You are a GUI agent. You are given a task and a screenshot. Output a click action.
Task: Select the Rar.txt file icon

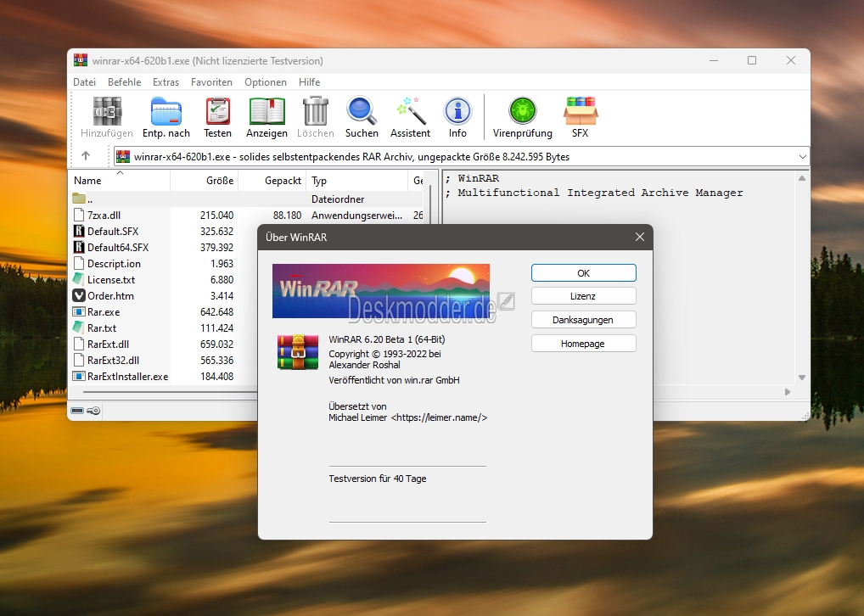click(x=79, y=328)
